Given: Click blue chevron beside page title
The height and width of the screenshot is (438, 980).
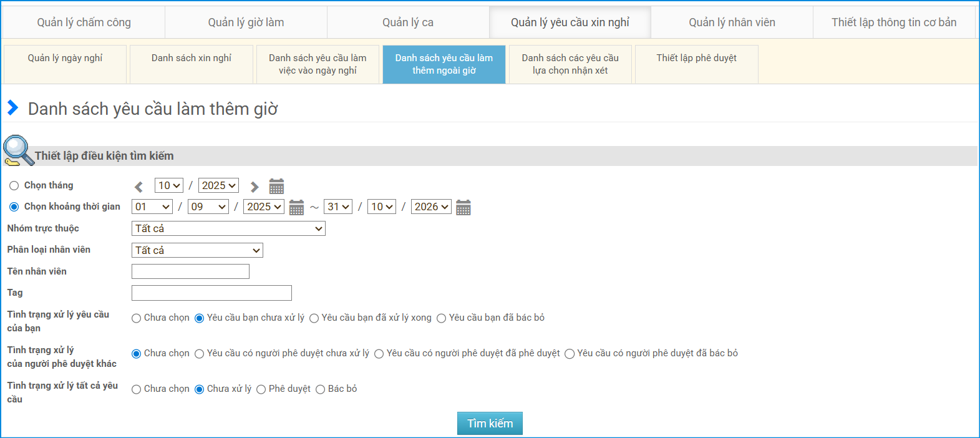Looking at the screenshot, I should coord(12,108).
